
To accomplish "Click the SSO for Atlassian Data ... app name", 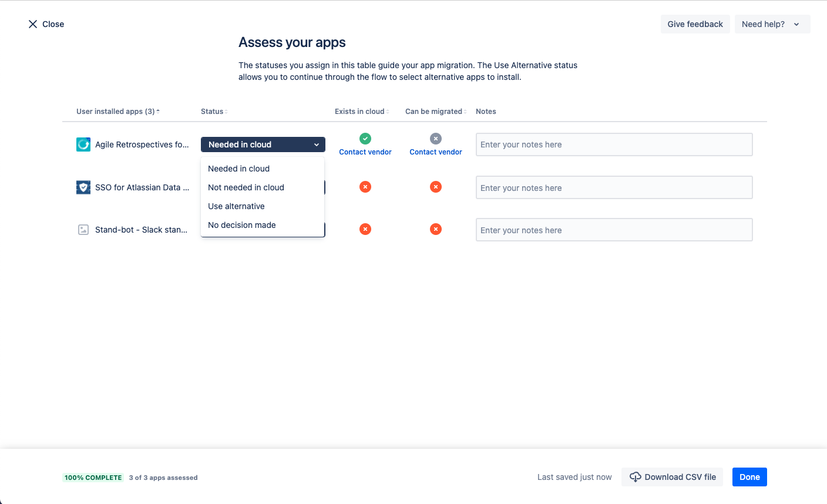I will (142, 187).
